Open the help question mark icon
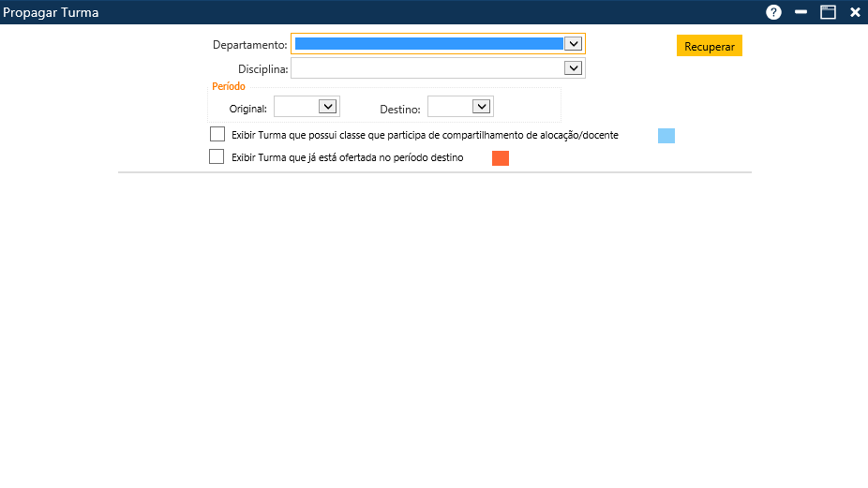The height and width of the screenshot is (488, 868). coord(773,12)
